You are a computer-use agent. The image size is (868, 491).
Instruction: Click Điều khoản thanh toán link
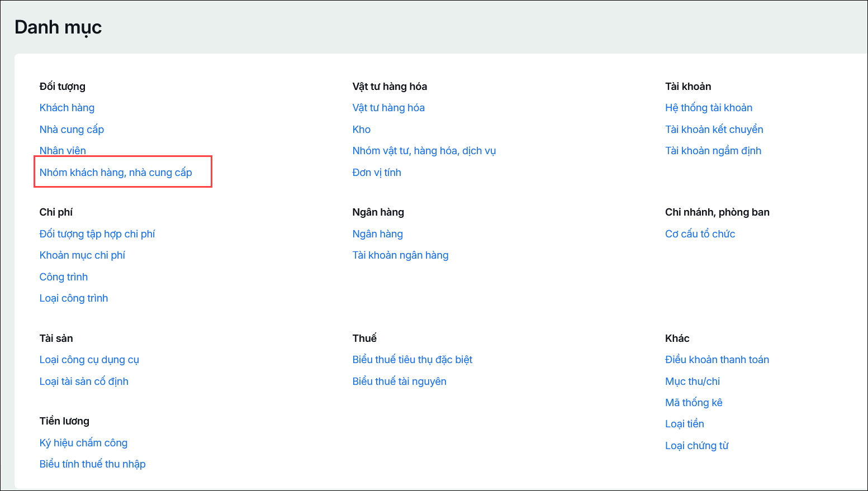click(717, 360)
